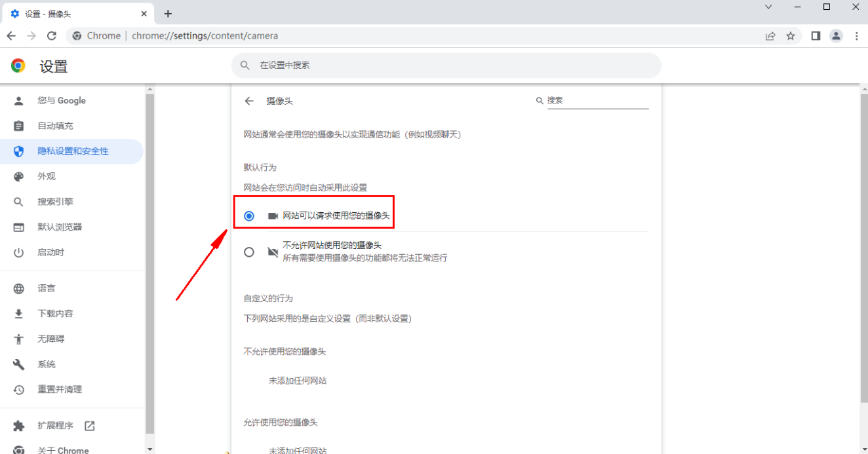868x454 pixels.
Task: Open 扩展程序 link in sidebar
Action: coord(71,426)
